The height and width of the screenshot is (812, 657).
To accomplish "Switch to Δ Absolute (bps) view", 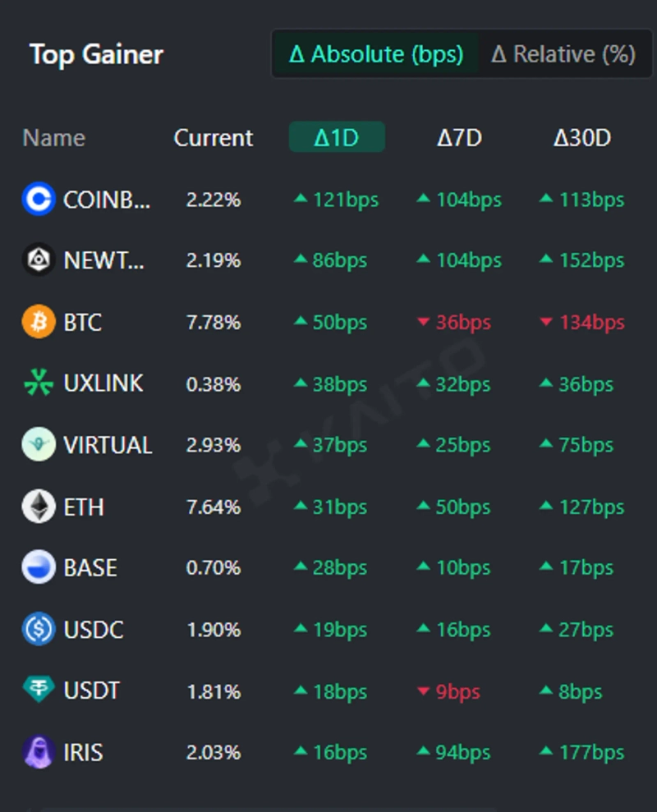I will click(376, 54).
